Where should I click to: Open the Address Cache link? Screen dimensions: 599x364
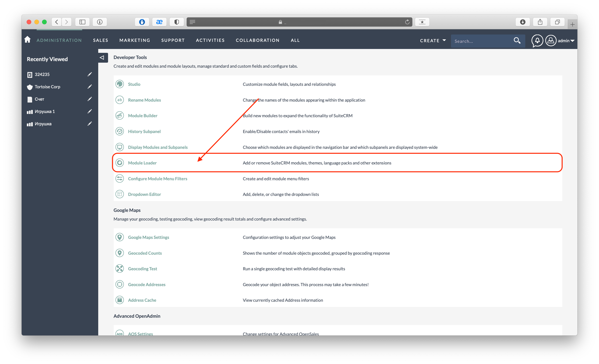142,300
